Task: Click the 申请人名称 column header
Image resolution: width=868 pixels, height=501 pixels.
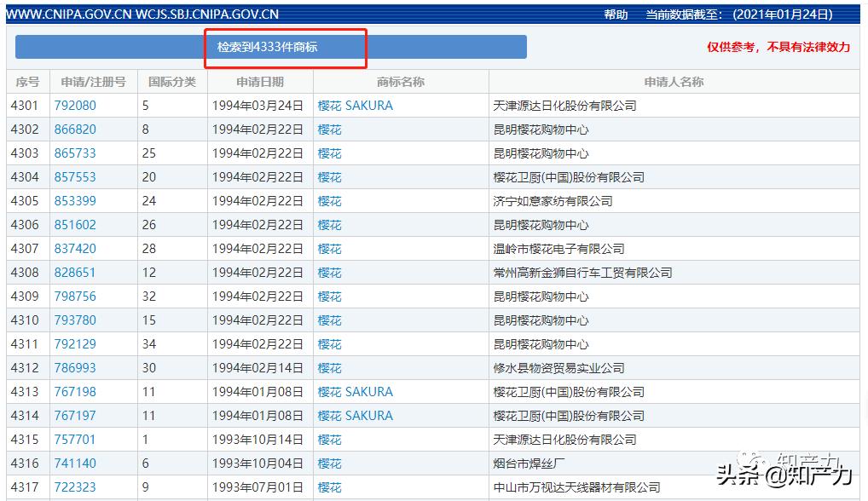Action: [674, 82]
